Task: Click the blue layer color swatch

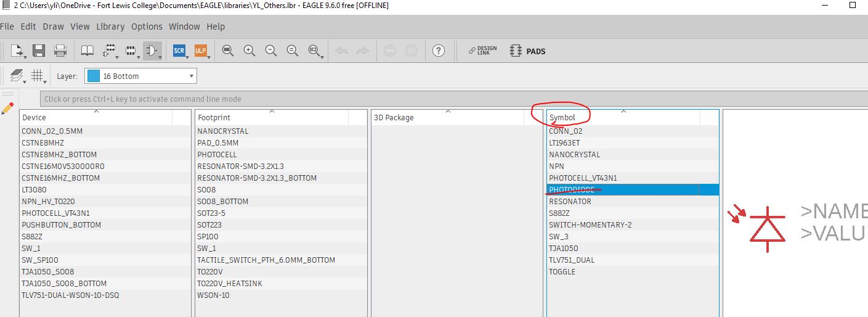Action: coord(94,76)
